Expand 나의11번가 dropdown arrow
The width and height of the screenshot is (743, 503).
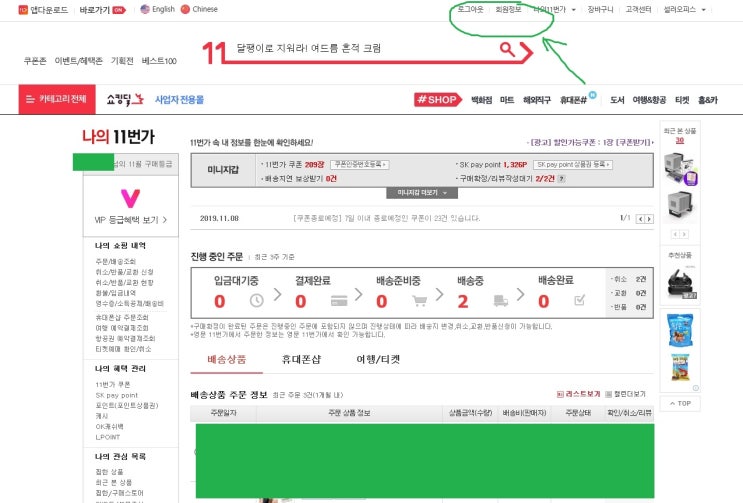[x=573, y=10]
